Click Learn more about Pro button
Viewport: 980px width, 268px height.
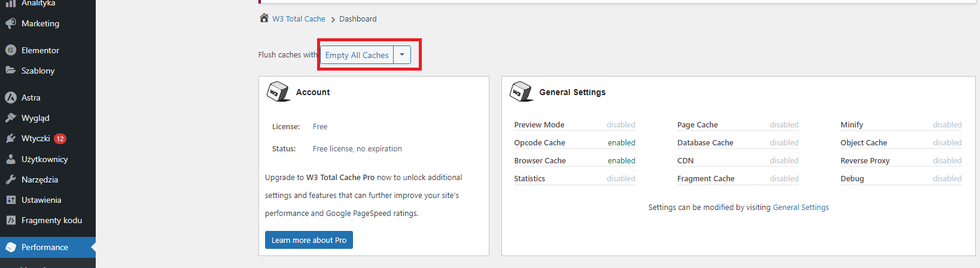tap(309, 240)
